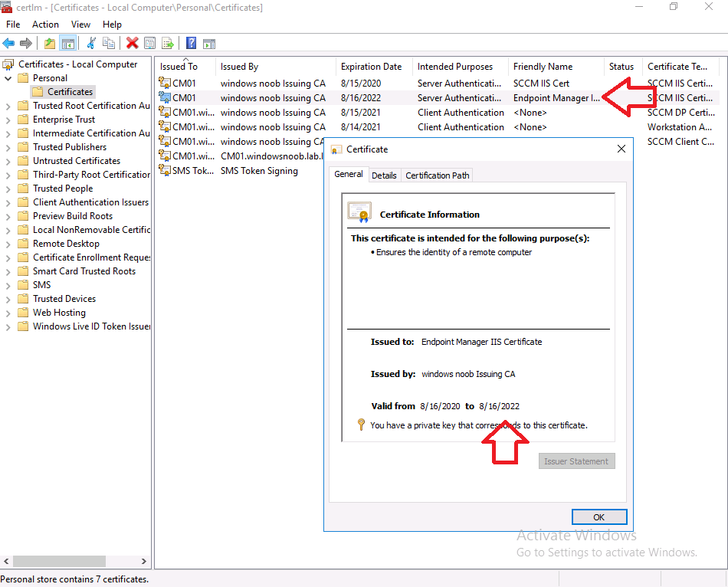This screenshot has height=587, width=728.
Task: Switch to the Details tab
Action: tap(384, 175)
